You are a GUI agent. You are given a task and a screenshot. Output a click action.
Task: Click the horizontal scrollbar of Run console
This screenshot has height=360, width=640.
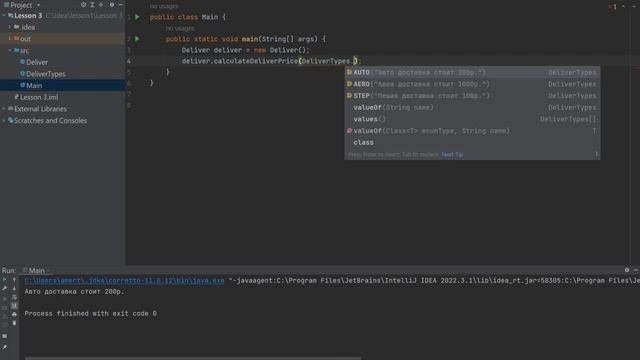(193, 358)
